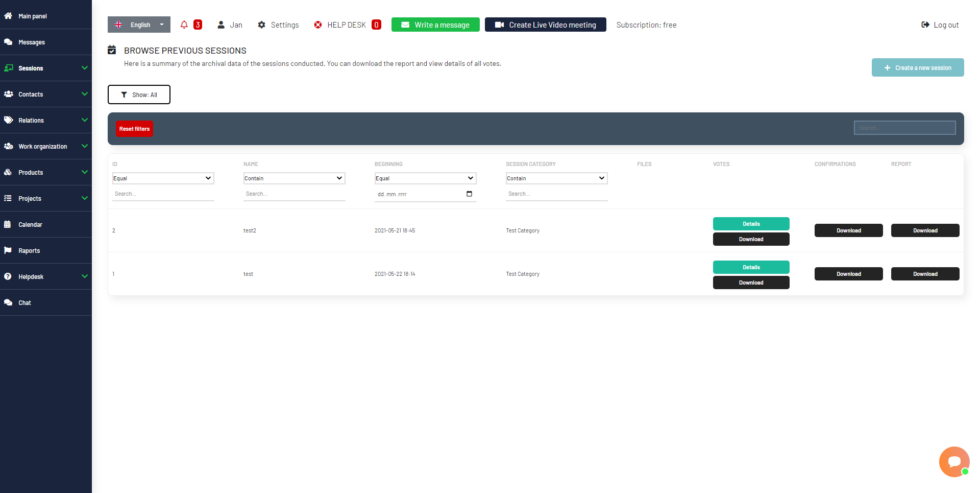Click the Log out link
Screen dimensions: 980x493
coord(940,25)
